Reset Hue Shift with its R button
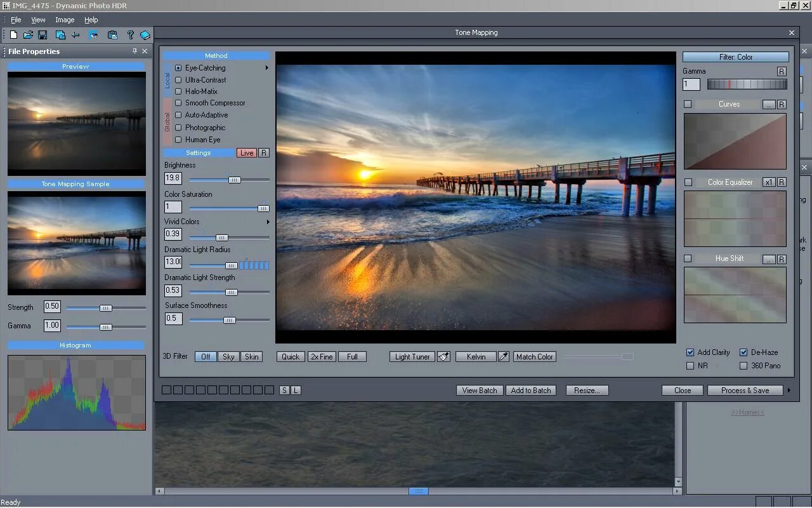The width and height of the screenshot is (812, 508). [x=782, y=258]
